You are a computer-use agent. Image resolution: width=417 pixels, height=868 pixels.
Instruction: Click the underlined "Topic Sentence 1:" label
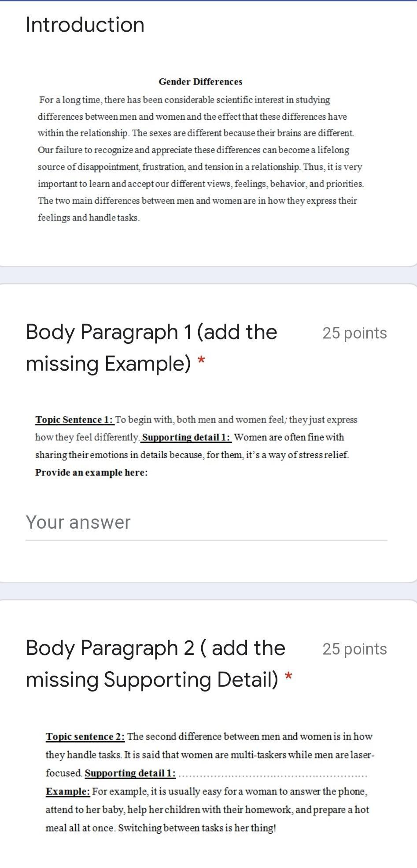(x=75, y=419)
